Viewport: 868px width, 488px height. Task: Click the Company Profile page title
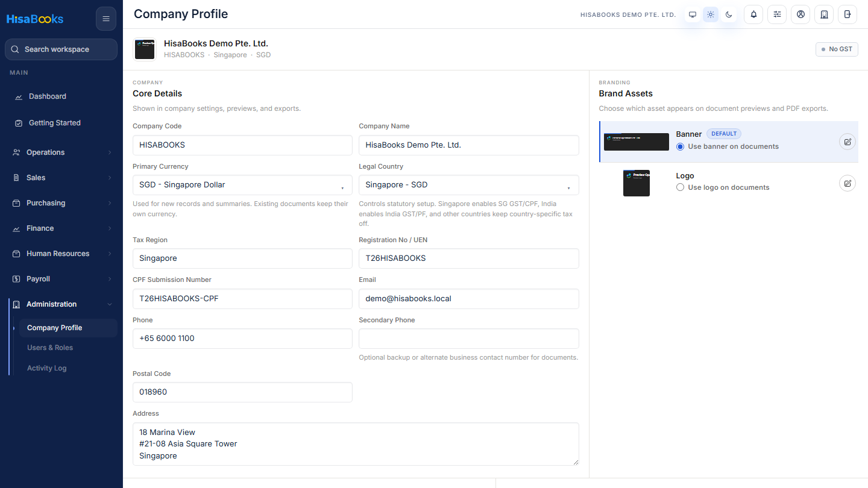(181, 14)
